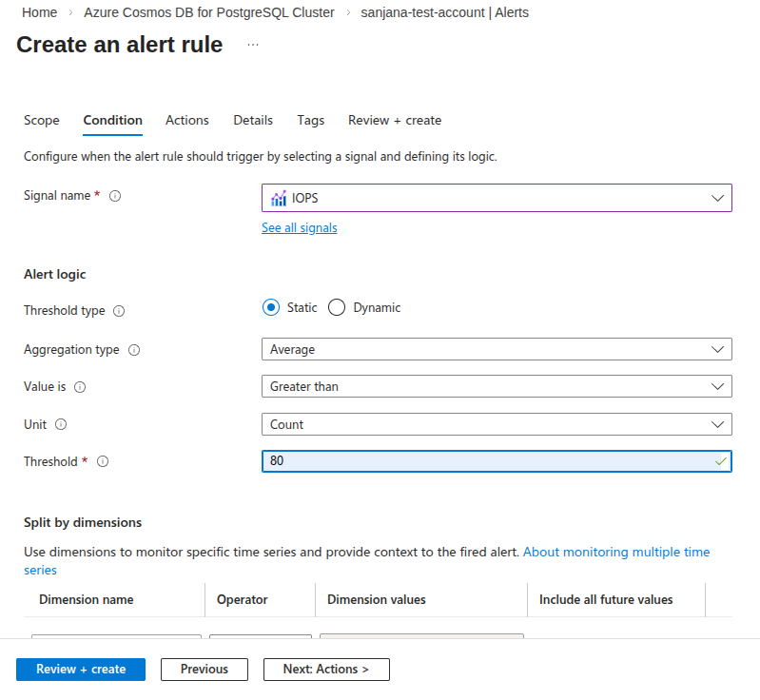Expand the Unit dropdown showing Count
Viewport: 760px width, 700px height.
[497, 424]
